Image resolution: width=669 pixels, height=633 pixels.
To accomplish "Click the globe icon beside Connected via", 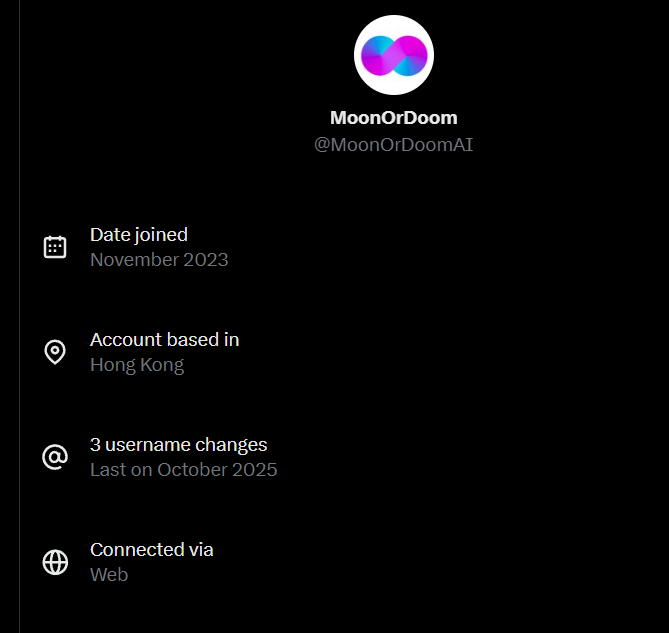I will click(55, 562).
